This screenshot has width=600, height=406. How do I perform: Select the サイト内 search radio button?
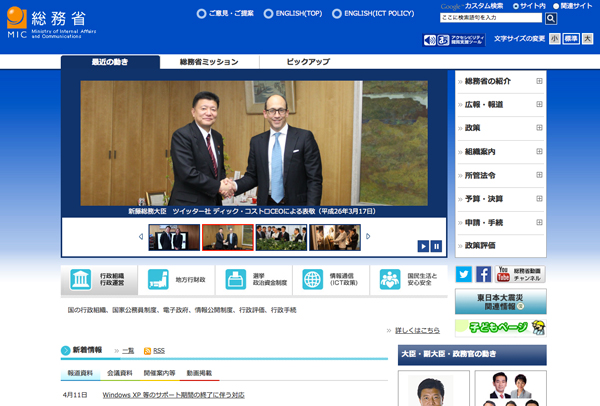point(517,6)
